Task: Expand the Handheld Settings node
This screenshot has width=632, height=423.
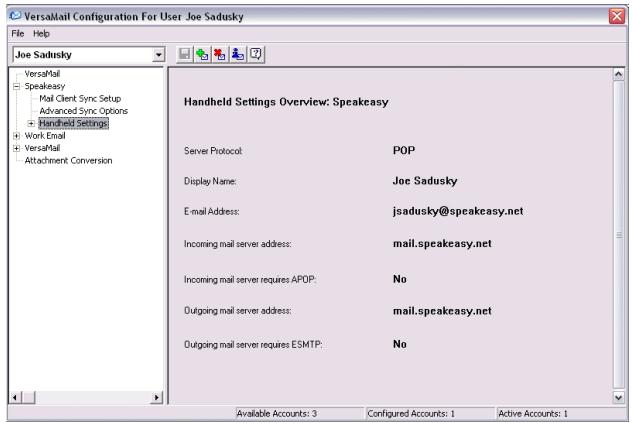Action: click(x=31, y=123)
